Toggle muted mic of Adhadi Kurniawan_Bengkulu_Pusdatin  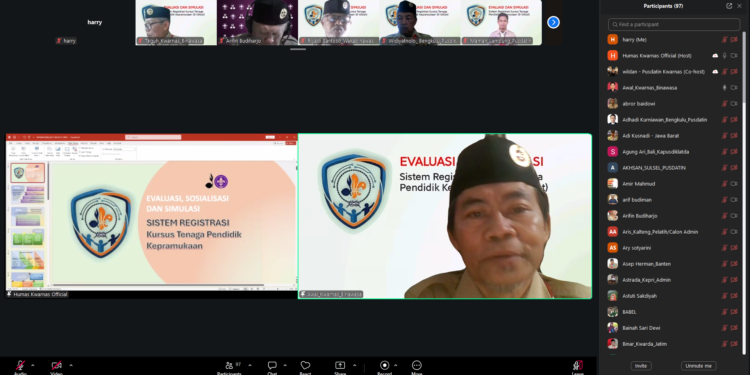tap(725, 120)
